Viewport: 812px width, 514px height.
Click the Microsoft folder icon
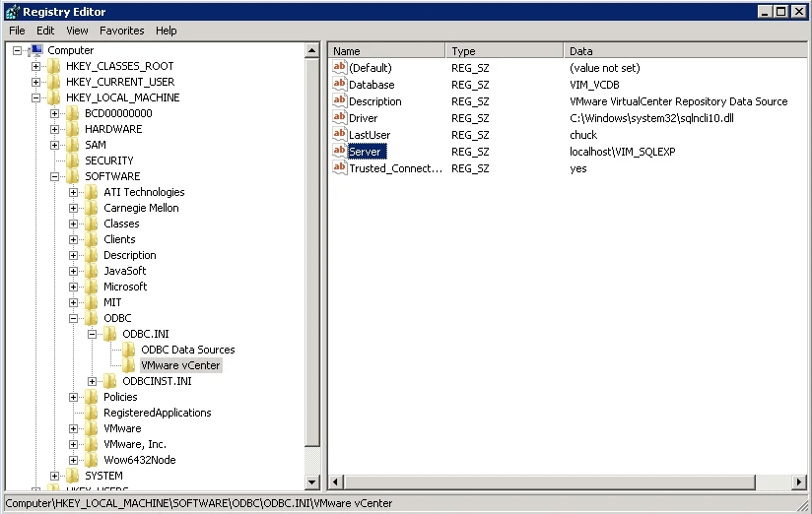coord(91,287)
